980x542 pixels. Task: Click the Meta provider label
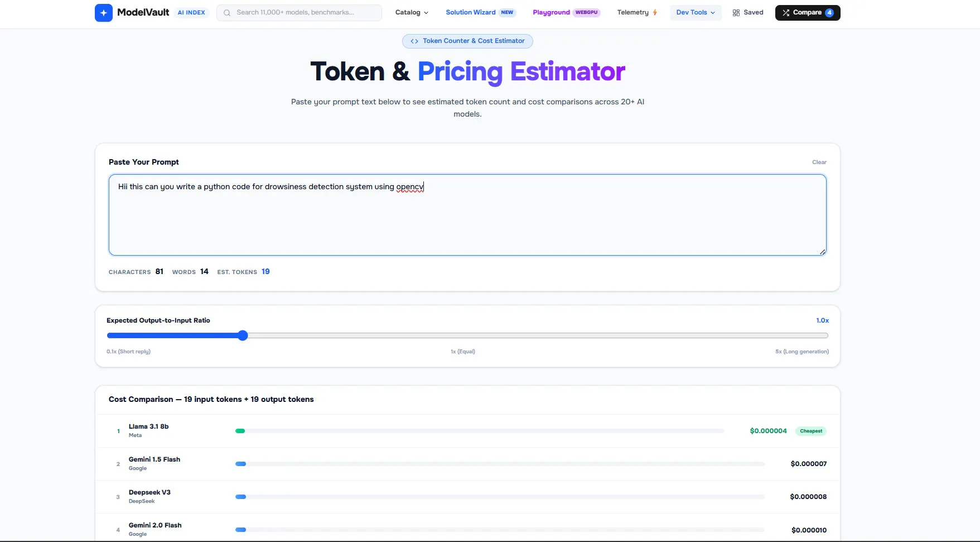(x=135, y=435)
